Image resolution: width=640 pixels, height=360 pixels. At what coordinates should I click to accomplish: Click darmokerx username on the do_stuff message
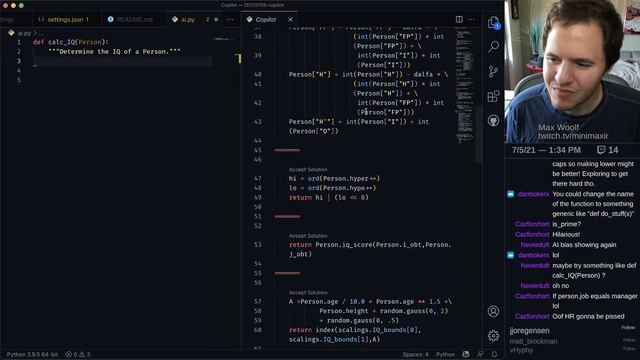tap(533, 194)
